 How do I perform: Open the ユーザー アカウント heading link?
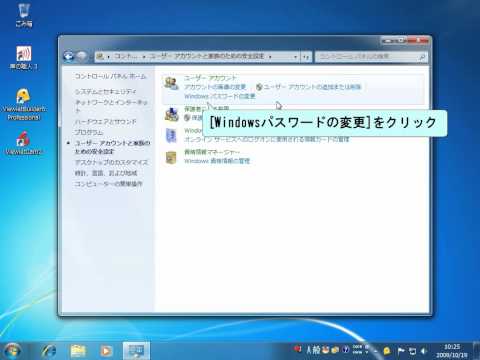(x=210, y=78)
